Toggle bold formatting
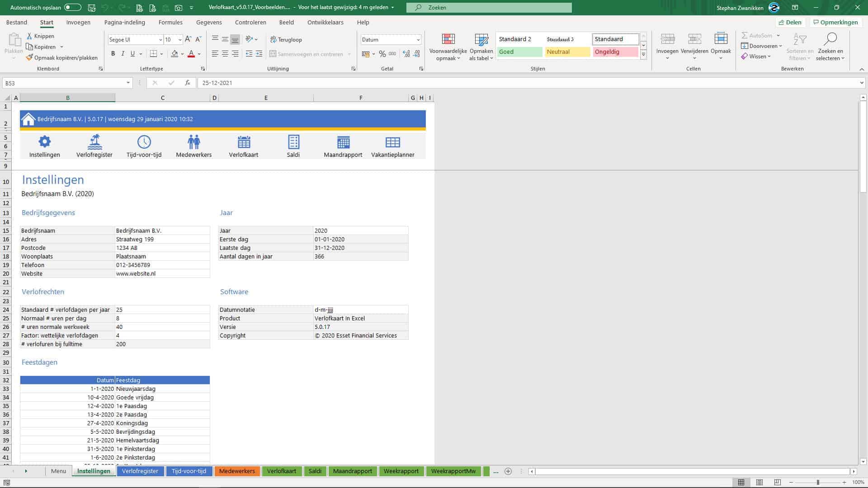Screen dimensions: 868x488 113,54
